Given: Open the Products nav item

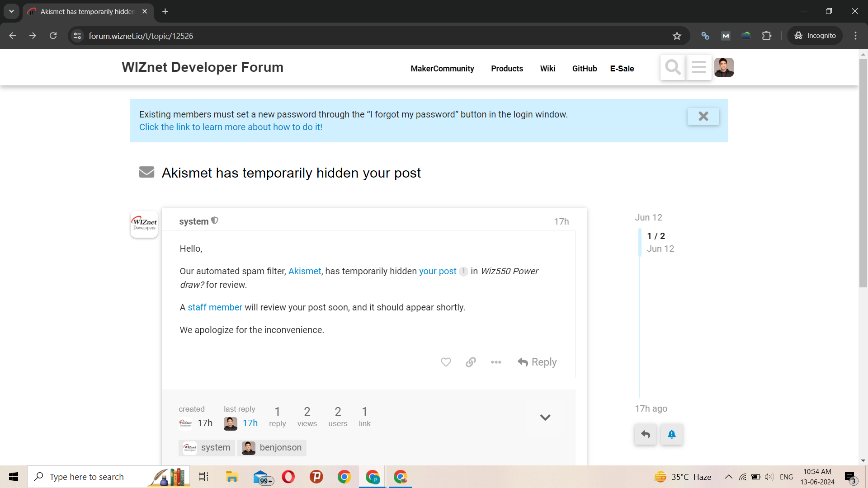Looking at the screenshot, I should coord(507,69).
